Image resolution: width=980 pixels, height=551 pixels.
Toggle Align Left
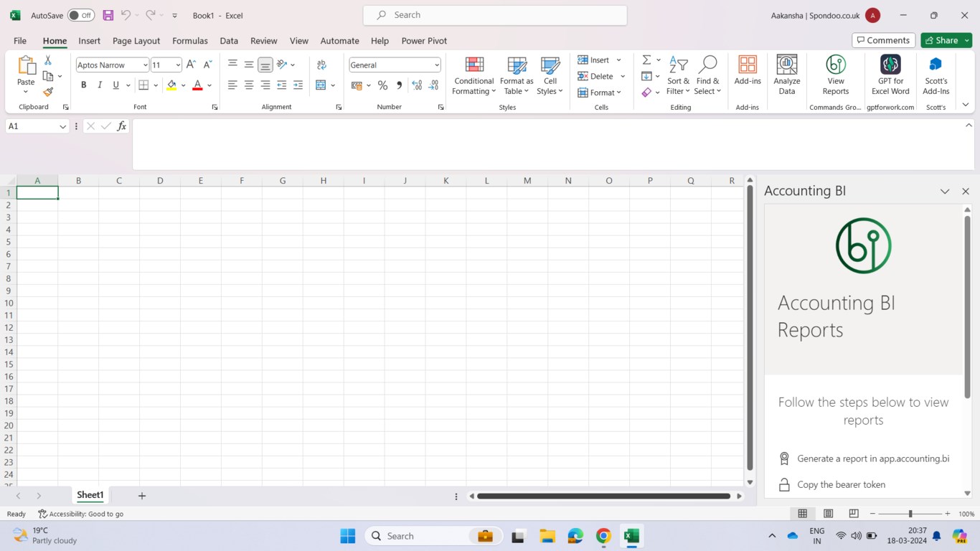pyautogui.click(x=232, y=85)
